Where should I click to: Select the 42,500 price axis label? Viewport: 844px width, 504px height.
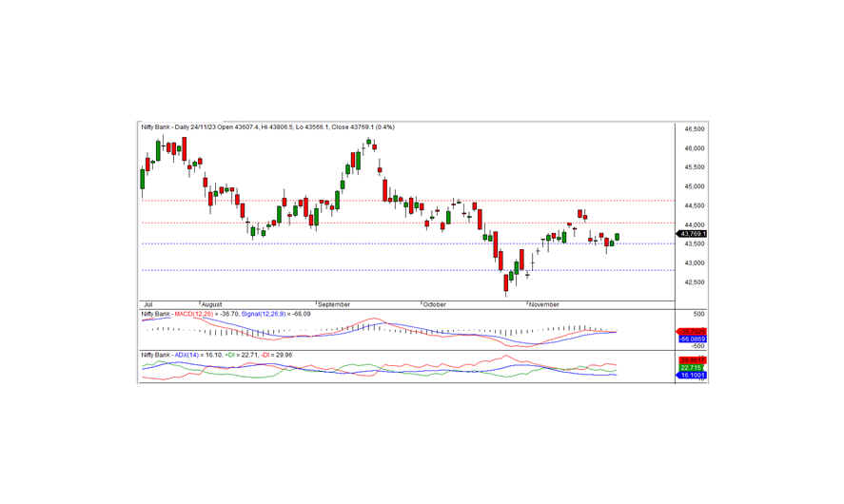coord(695,282)
